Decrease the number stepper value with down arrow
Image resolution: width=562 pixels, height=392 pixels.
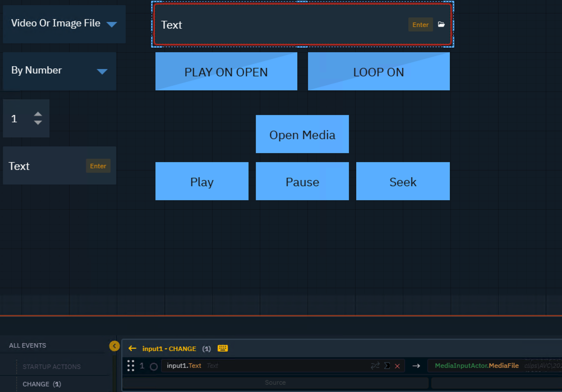(38, 123)
